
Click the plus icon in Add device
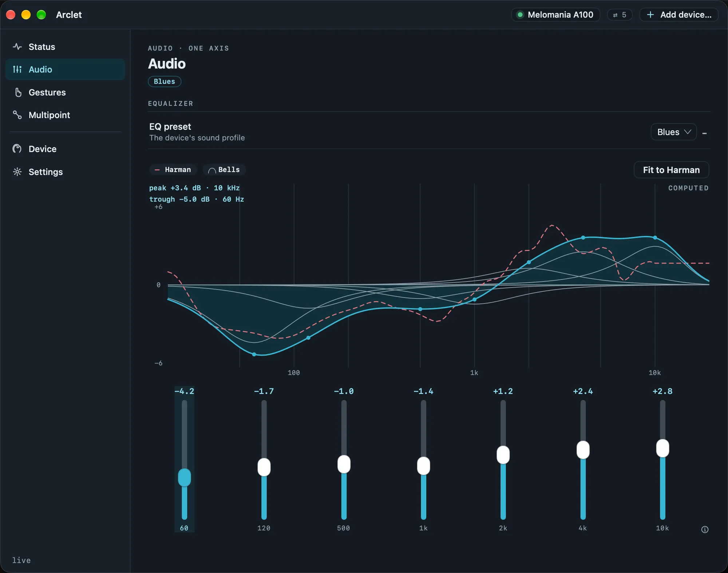point(650,15)
